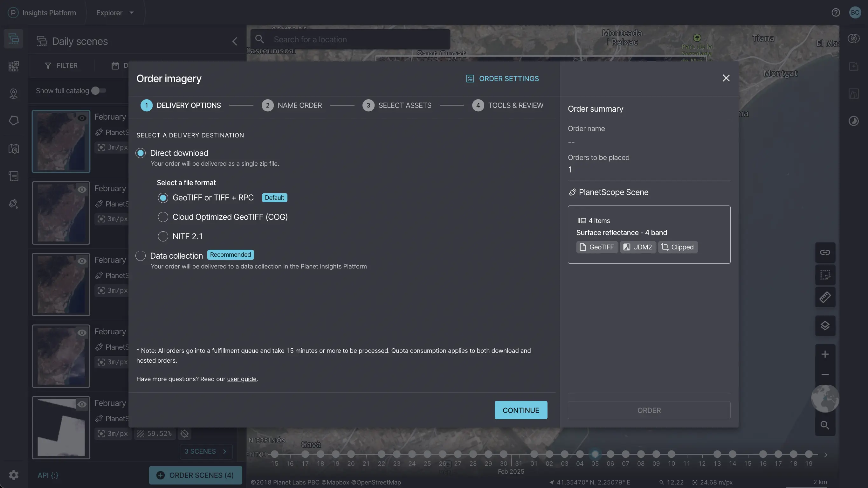Open the FILTER option
The height and width of the screenshot is (488, 868).
(61, 66)
